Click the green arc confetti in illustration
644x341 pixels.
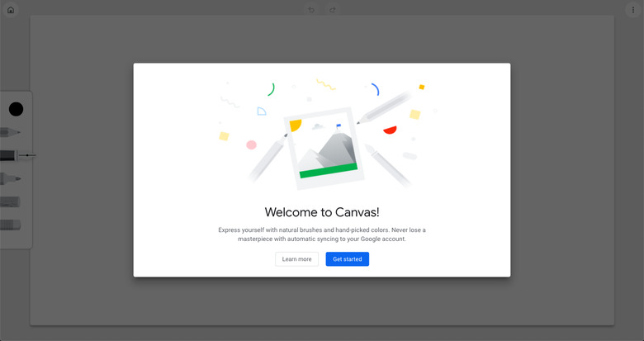tap(271, 89)
